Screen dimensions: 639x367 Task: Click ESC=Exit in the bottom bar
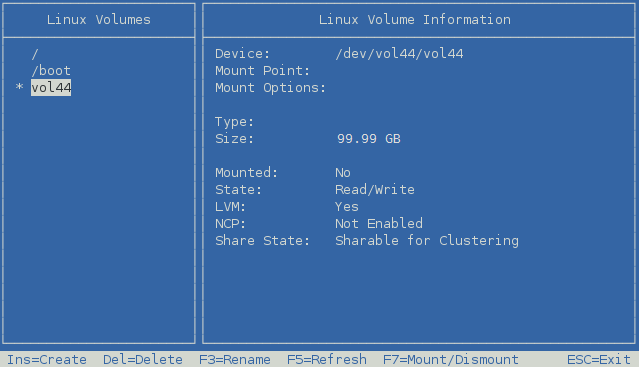(599, 360)
